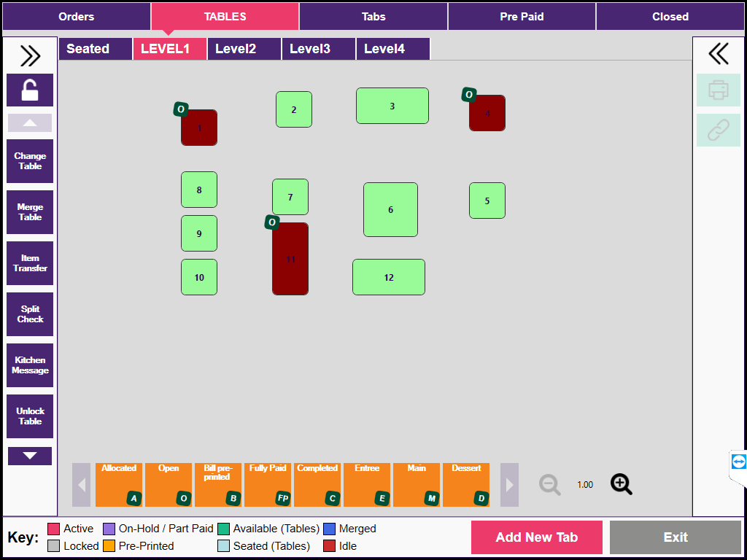The image size is (747, 560).
Task: Select the TABLES tab
Action: tap(225, 17)
